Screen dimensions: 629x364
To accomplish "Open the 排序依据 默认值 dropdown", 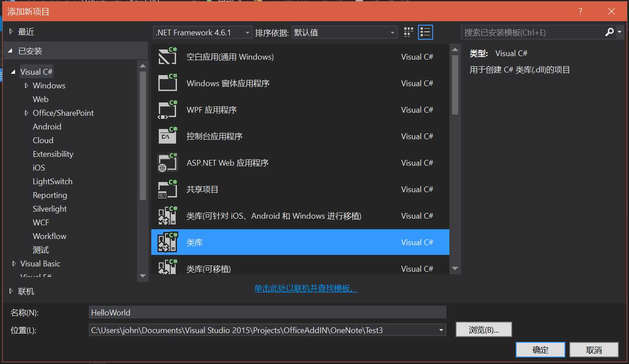I will click(x=344, y=32).
